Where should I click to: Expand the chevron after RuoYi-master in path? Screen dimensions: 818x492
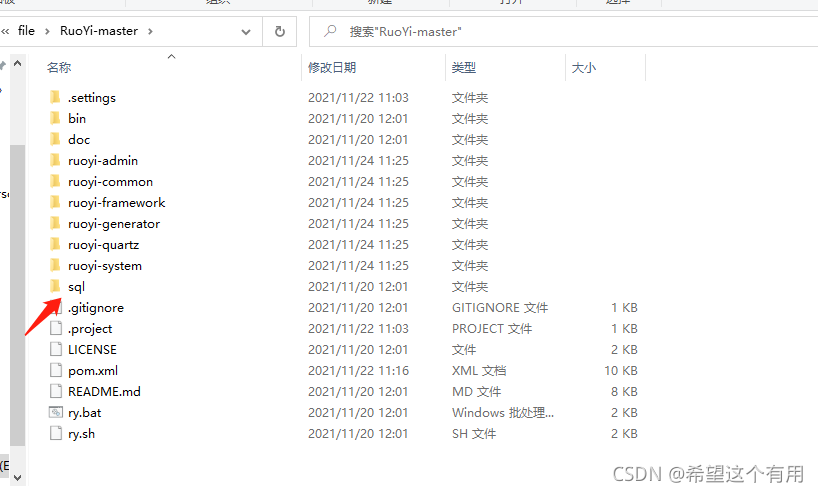point(150,31)
